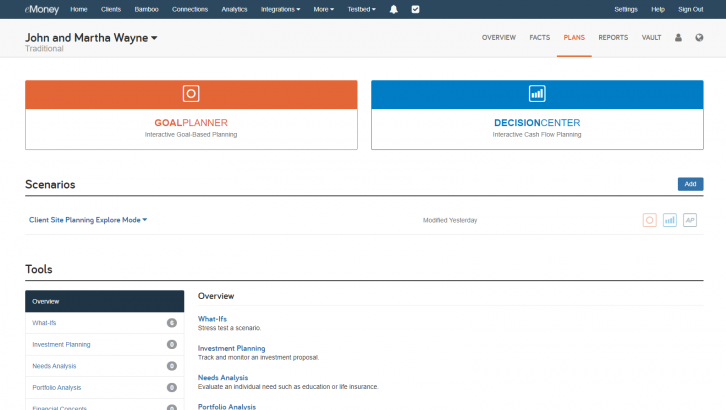Open Connections in top navigation
Viewport: 726px width, 410px height.
click(190, 9)
